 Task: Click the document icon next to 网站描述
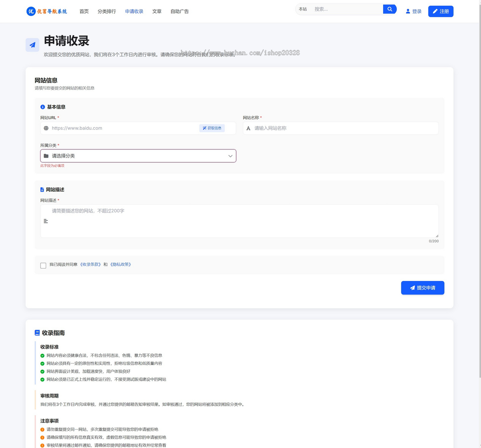pos(42,190)
